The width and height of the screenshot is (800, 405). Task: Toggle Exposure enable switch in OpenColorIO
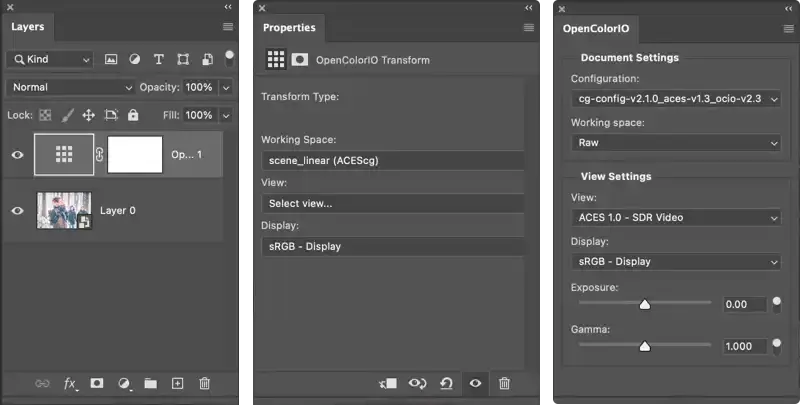tap(777, 305)
